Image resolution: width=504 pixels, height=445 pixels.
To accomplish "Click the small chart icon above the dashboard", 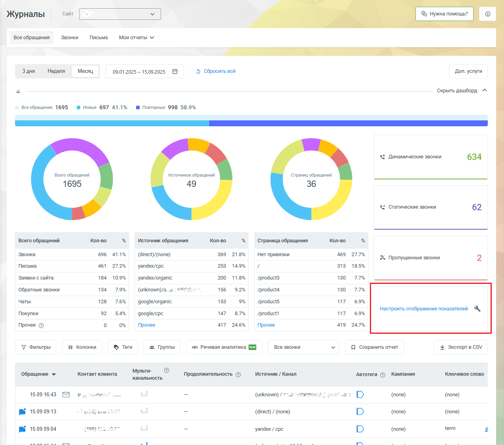I will [18, 91].
